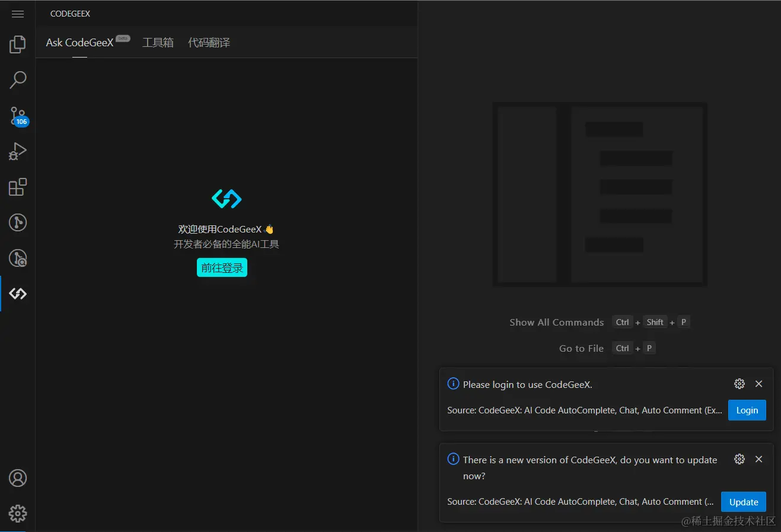Open the Search view

pos(18,80)
